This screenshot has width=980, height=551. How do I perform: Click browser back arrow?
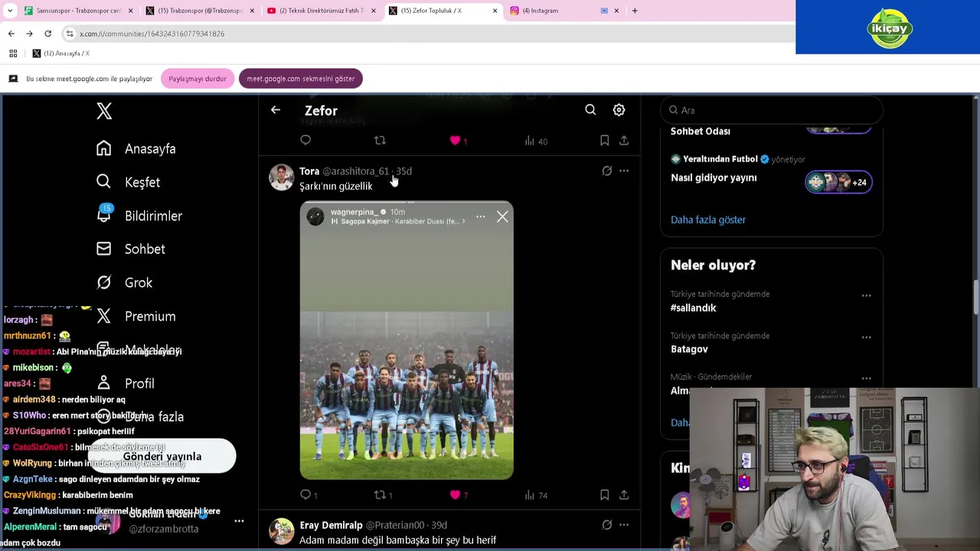[11, 34]
